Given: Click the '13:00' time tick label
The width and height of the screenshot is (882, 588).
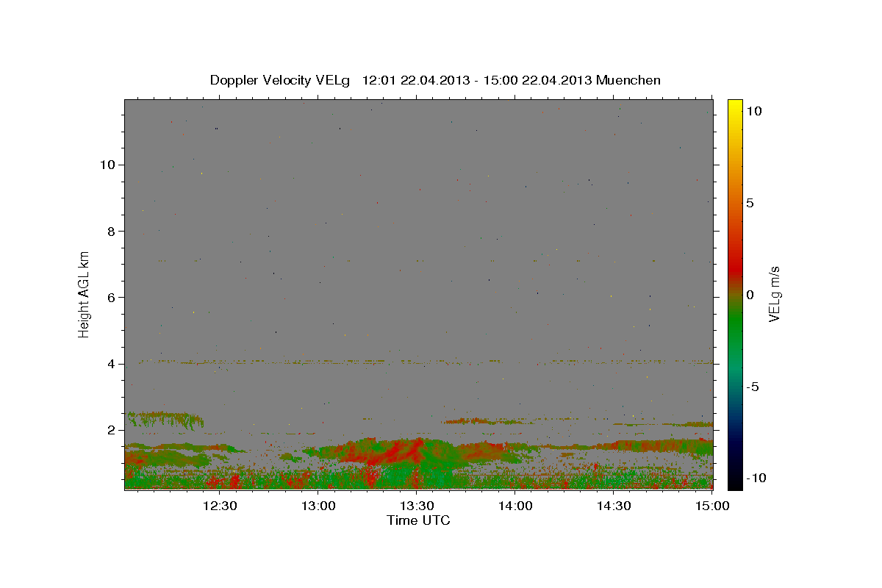Looking at the screenshot, I should [319, 506].
